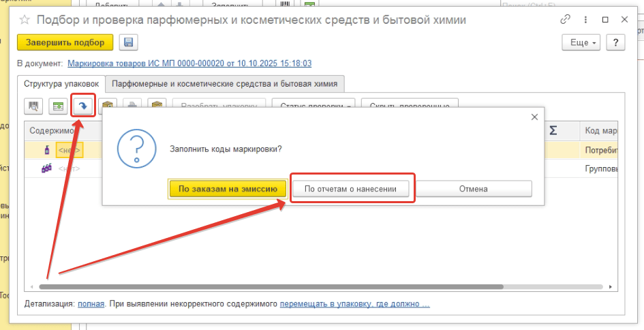Choose По заказам на эмиссию
This screenshot has width=644, height=330.
click(227, 189)
